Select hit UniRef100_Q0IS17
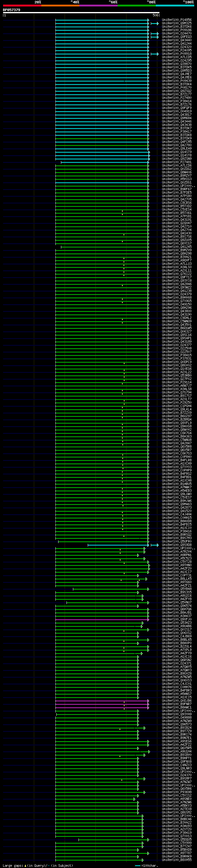Image resolution: width=197 pixels, height=868 pixels. point(176,629)
